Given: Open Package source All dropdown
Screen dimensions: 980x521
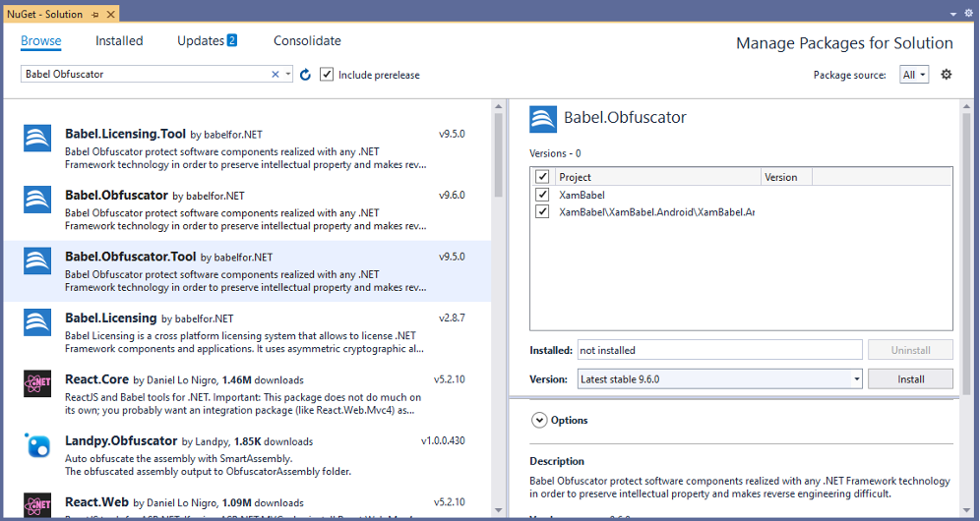Looking at the screenshot, I should (x=914, y=75).
